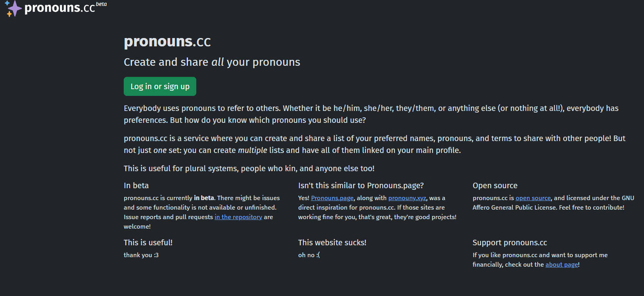644x296 pixels.
Task: Click the 'Create and share all your pronouns' tagline
Action: click(x=212, y=62)
